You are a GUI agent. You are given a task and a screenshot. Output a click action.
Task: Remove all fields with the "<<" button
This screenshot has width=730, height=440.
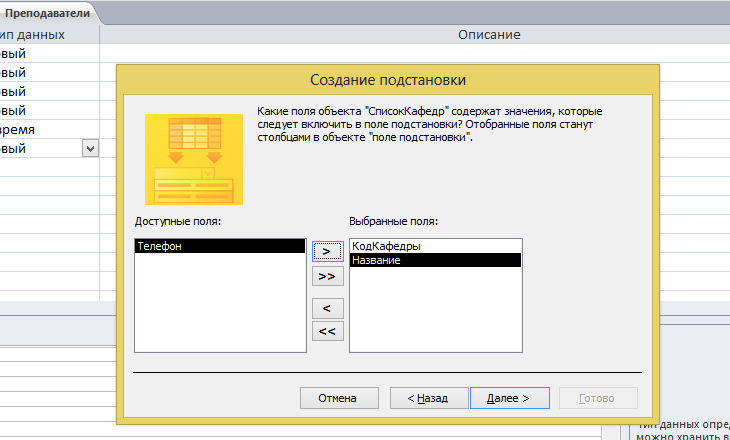(326, 331)
